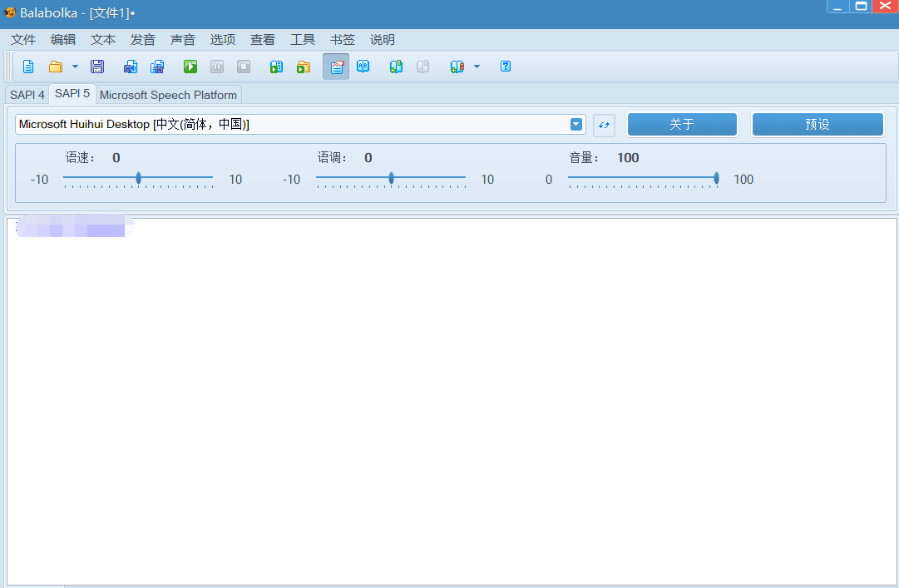Click the grayed-out bookmark icon
The image size is (899, 588).
point(422,67)
